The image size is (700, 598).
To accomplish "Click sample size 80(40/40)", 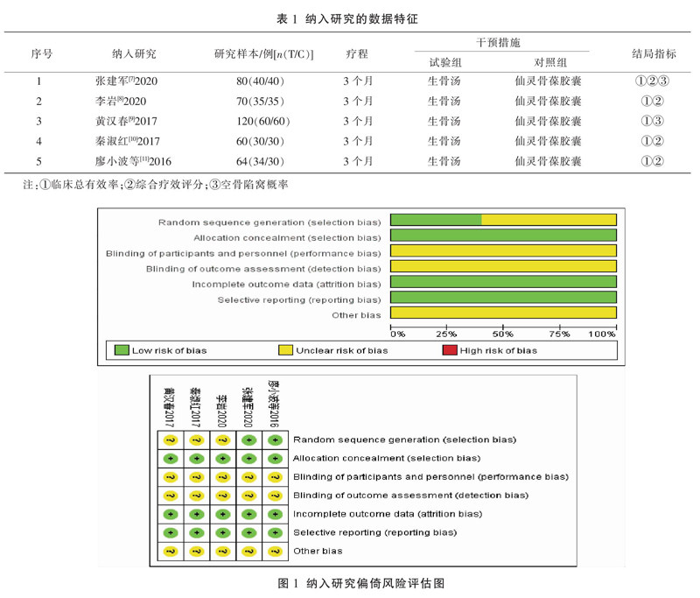I will click(260, 81).
